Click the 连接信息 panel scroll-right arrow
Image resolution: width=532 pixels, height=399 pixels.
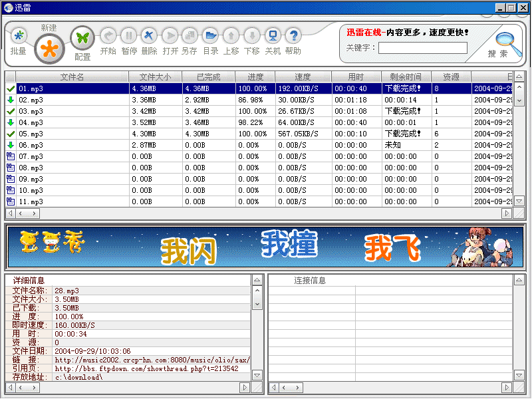pos(507,388)
